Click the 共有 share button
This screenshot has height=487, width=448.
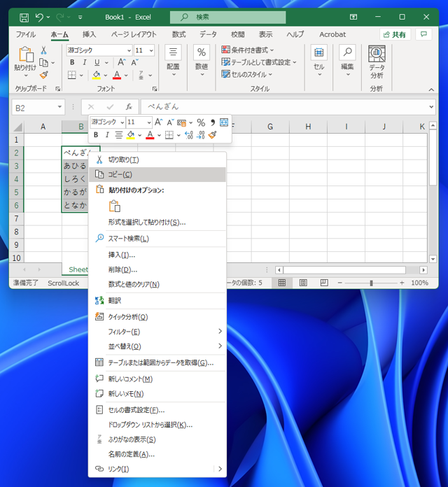coord(395,34)
